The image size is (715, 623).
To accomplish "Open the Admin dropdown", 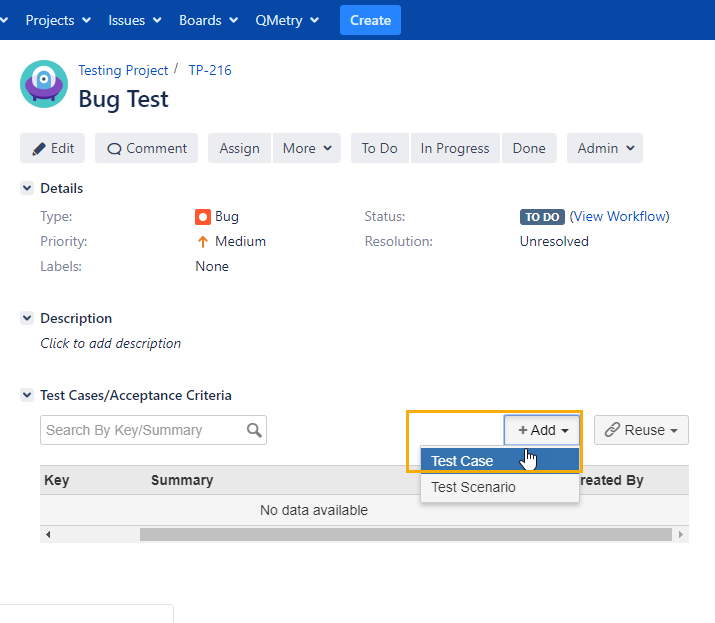I will pyautogui.click(x=605, y=148).
